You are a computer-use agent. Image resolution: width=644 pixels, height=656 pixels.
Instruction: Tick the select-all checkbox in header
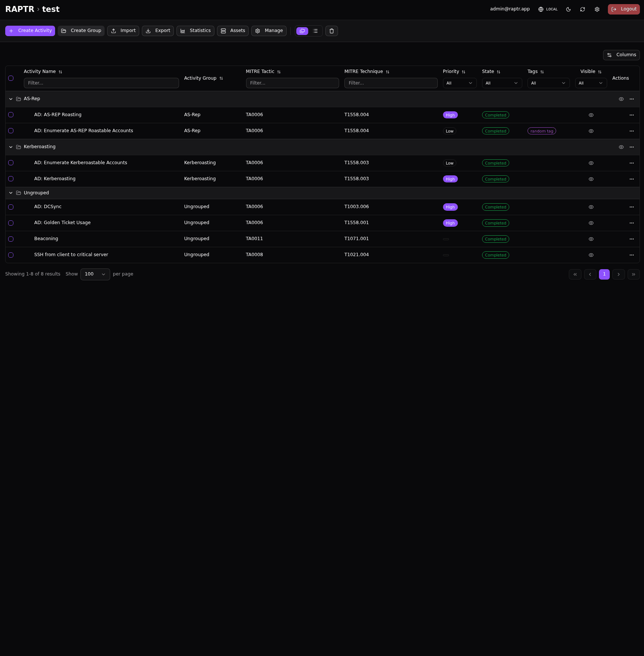11,78
